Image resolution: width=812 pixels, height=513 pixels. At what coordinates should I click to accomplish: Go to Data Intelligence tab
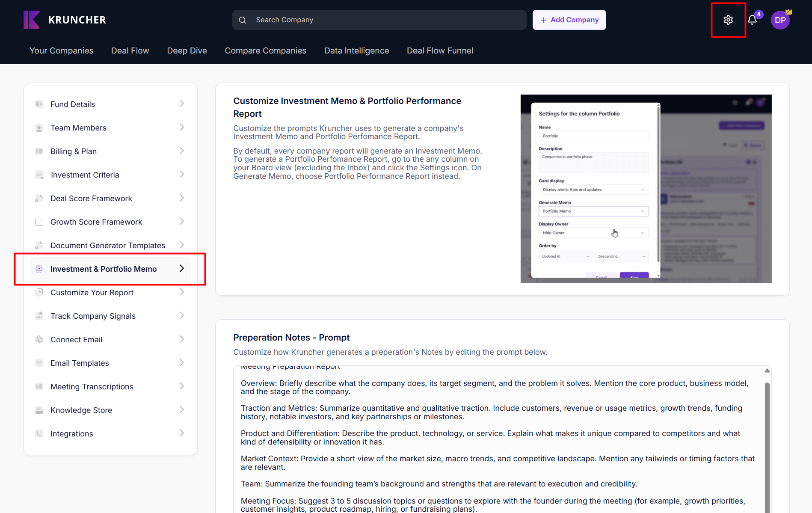(x=356, y=50)
